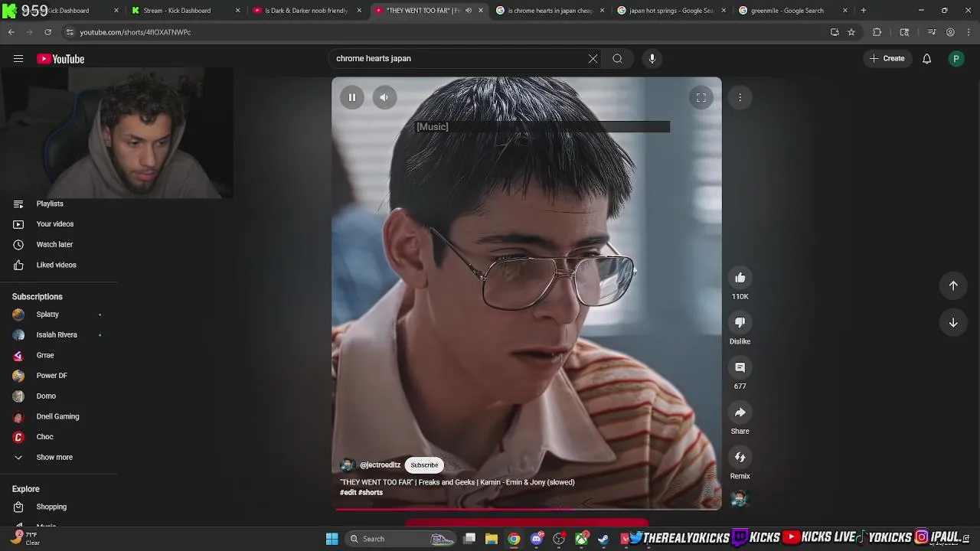Open a new browser tab
This screenshot has height=551, width=980.
point(863,11)
